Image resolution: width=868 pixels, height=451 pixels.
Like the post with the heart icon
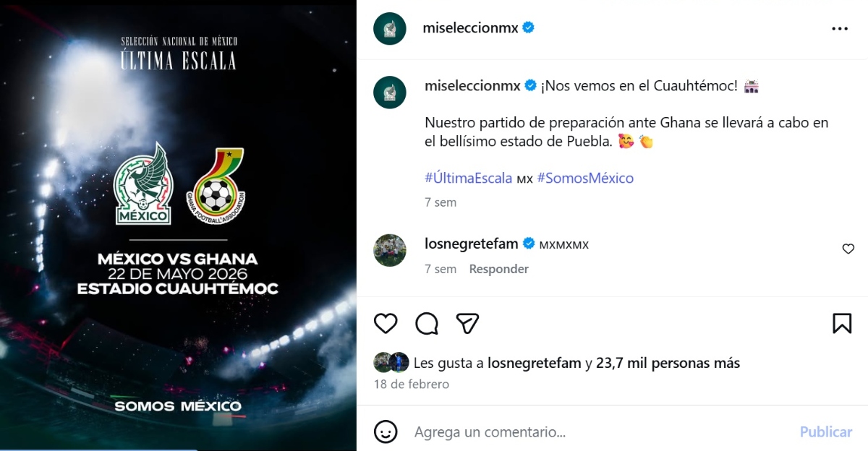tap(386, 324)
